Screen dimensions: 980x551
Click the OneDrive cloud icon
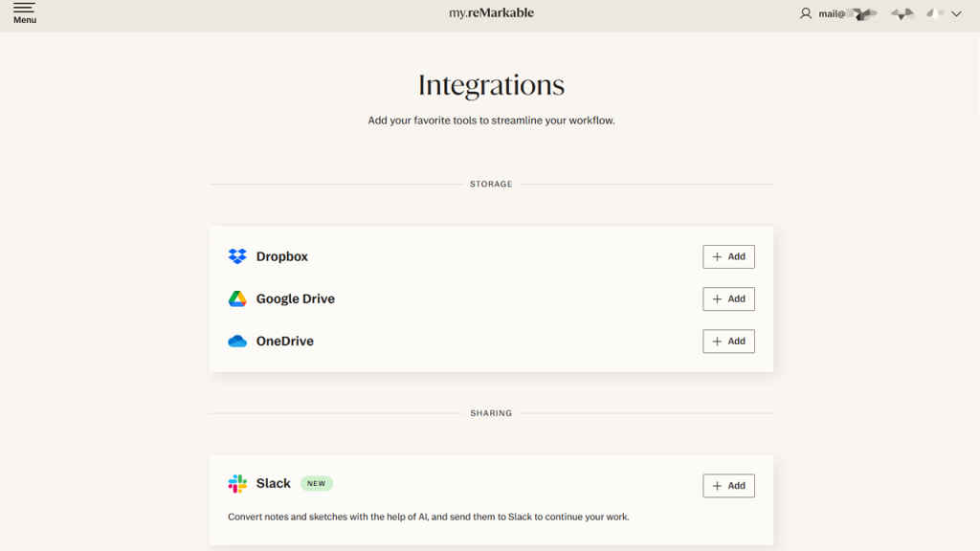[236, 341]
